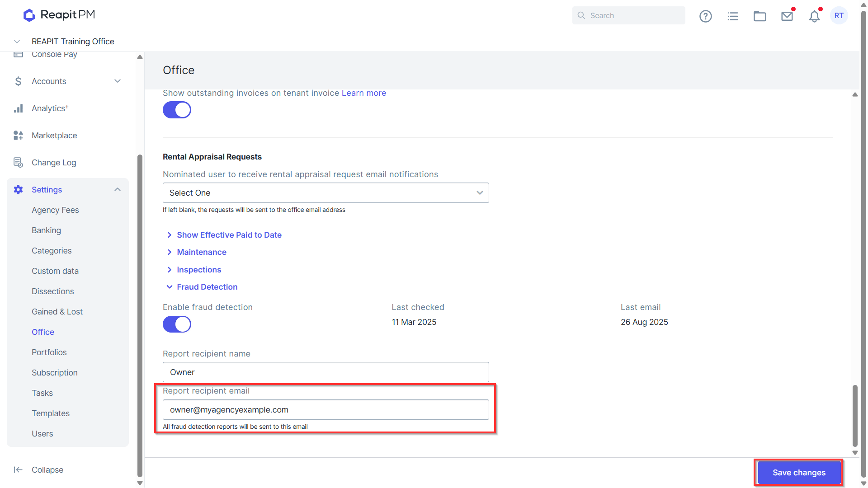Click the Collapse sidebar arrow icon

click(x=18, y=469)
